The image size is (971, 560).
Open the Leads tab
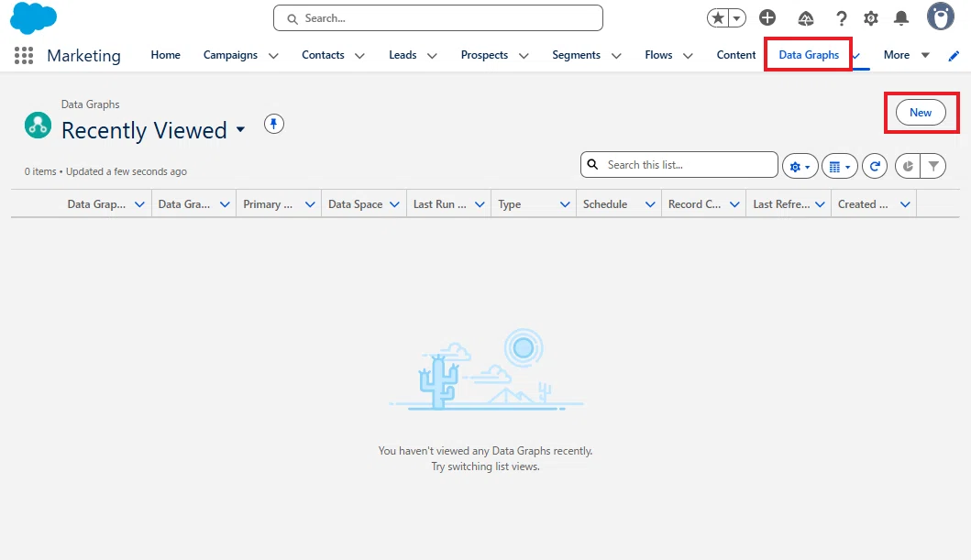click(x=403, y=55)
